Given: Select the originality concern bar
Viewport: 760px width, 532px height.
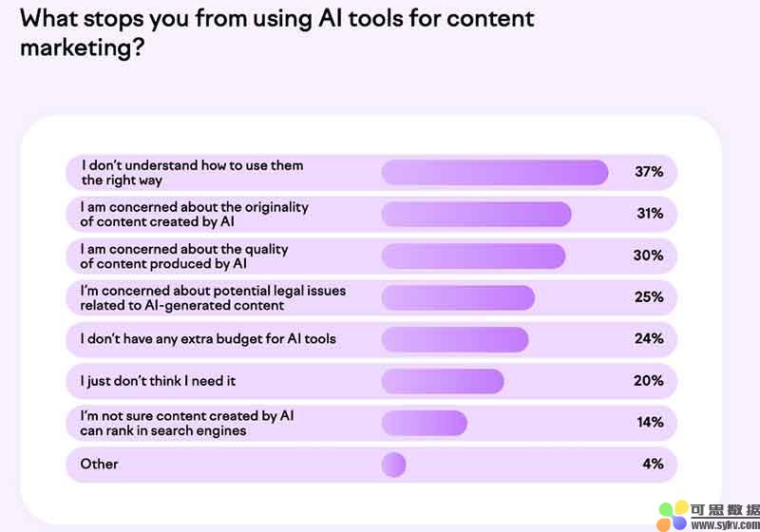Looking at the screenshot, I should (476, 214).
